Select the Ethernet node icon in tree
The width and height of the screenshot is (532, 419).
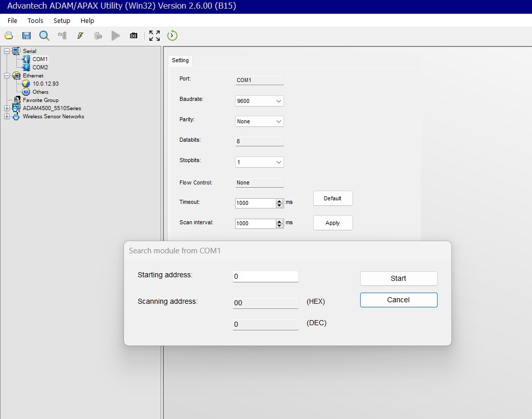[16, 75]
